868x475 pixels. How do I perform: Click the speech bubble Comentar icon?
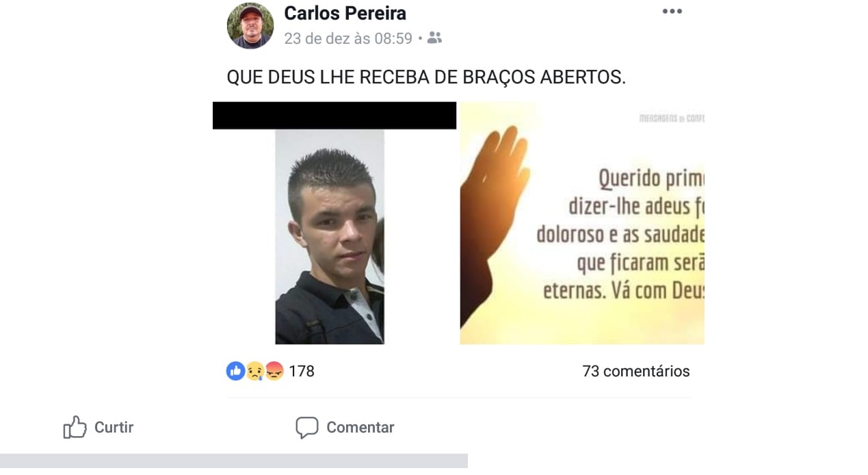[306, 428]
